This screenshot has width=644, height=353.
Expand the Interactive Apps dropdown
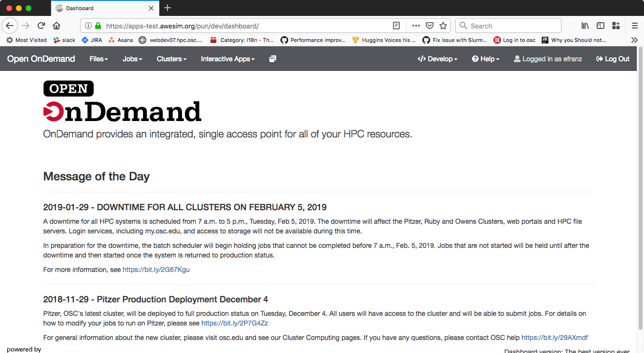pos(228,59)
